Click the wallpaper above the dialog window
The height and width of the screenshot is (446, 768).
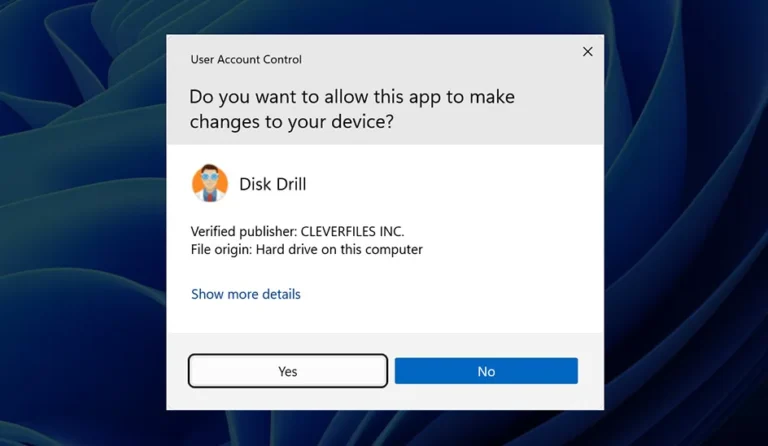(385, 17)
